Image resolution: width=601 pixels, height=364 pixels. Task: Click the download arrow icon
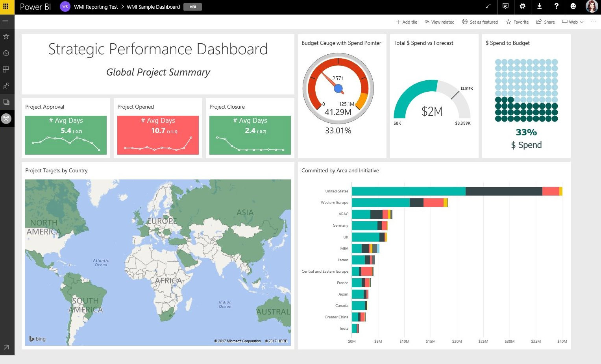[x=539, y=6]
